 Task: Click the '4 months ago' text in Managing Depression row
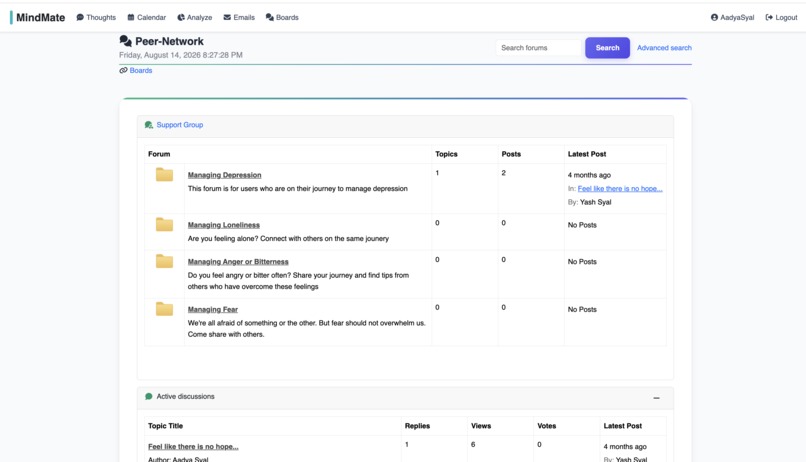[589, 175]
